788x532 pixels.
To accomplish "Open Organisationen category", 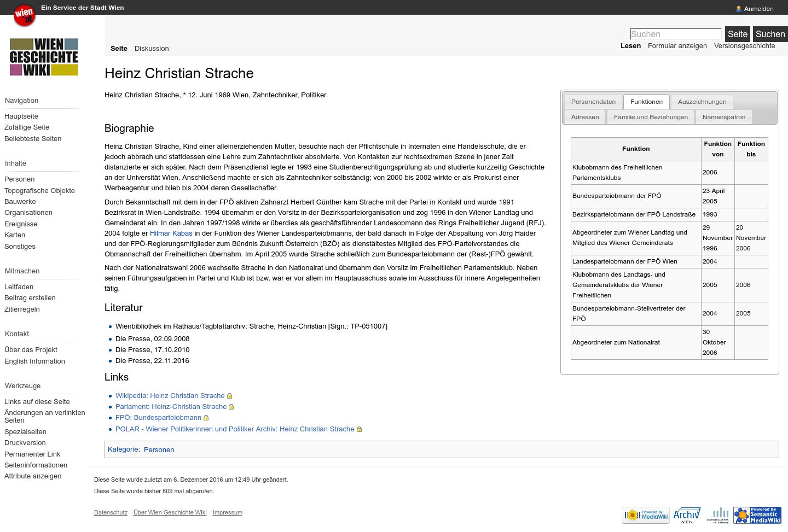I will [x=28, y=213].
